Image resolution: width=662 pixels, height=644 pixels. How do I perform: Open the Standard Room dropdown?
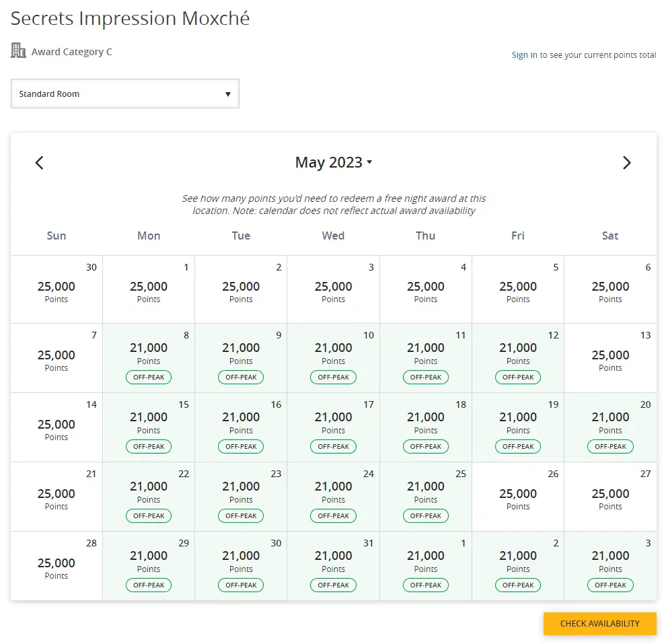tap(125, 94)
